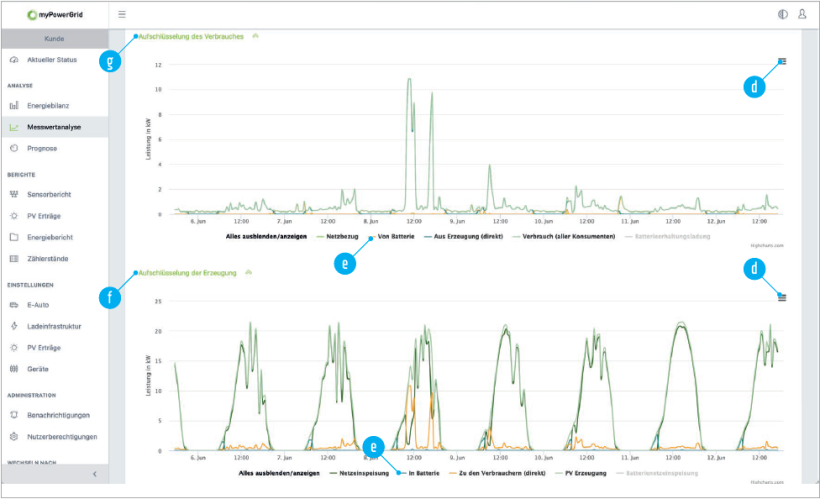Open the generation chart export menu
The height and width of the screenshot is (499, 820).
pyautogui.click(x=782, y=296)
